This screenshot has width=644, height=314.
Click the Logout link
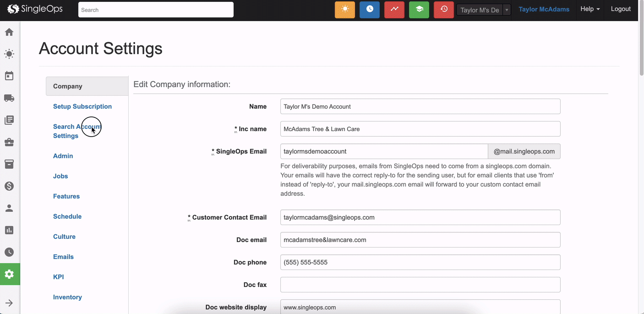(x=621, y=9)
